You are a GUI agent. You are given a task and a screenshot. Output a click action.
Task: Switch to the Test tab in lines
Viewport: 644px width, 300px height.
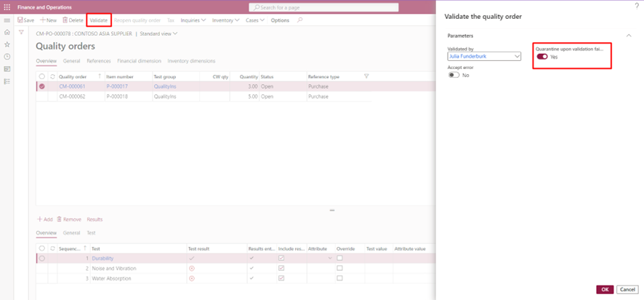pos(91,232)
